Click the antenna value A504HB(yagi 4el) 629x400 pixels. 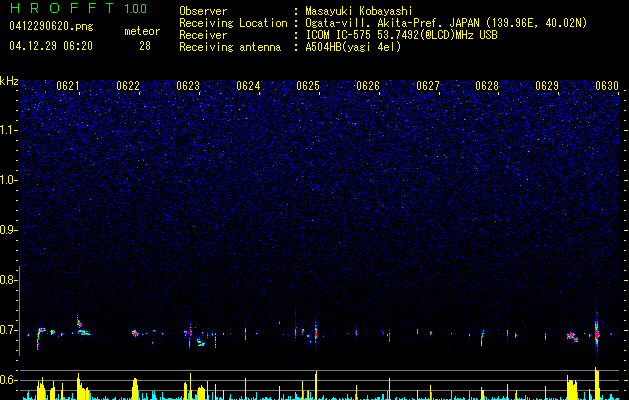click(353, 47)
